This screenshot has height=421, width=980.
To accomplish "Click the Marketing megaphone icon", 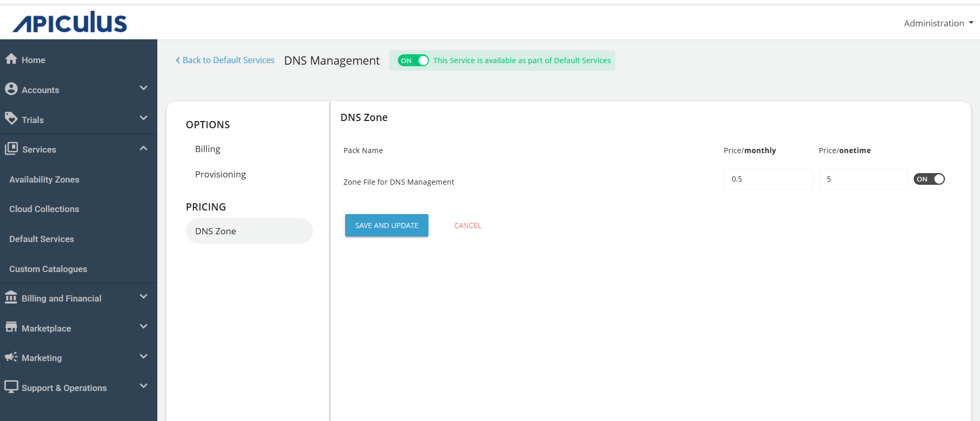I will click(x=11, y=357).
